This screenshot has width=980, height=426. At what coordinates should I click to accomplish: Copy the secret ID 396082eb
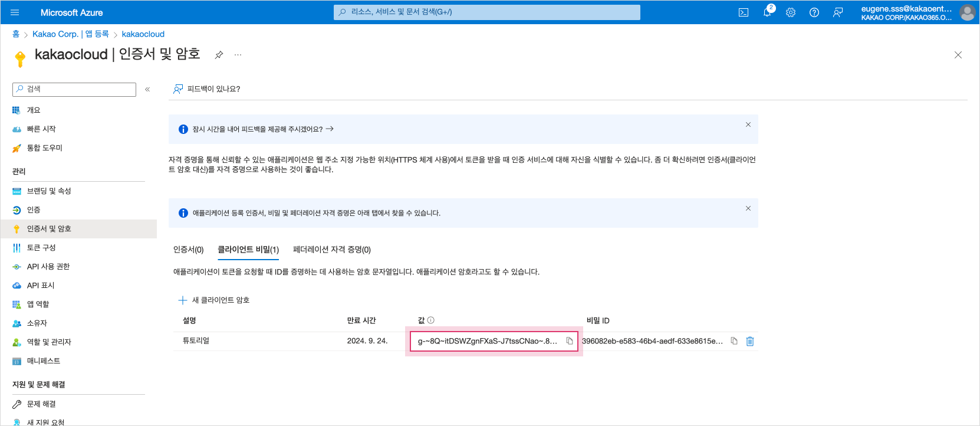click(x=734, y=341)
